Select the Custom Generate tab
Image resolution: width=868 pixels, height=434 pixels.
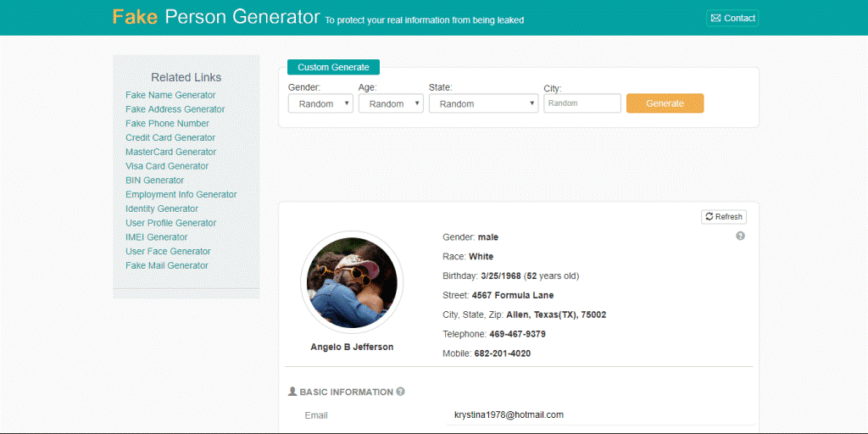[333, 67]
